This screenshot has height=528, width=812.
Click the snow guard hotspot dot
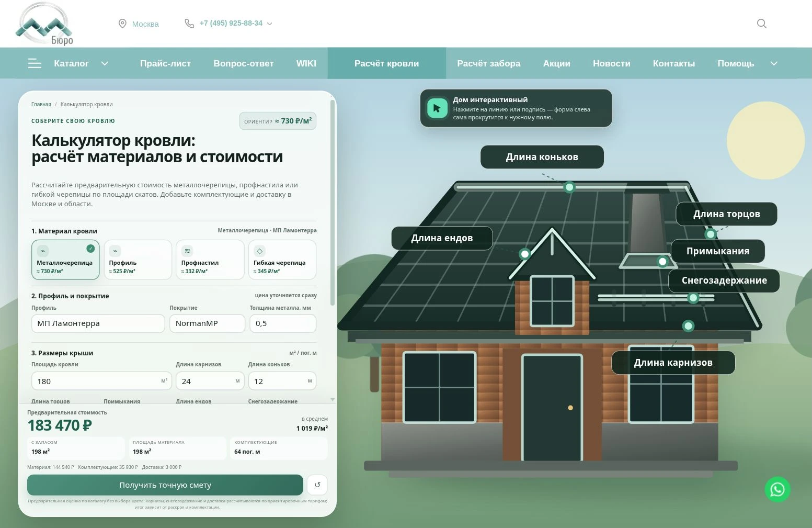coord(693,298)
